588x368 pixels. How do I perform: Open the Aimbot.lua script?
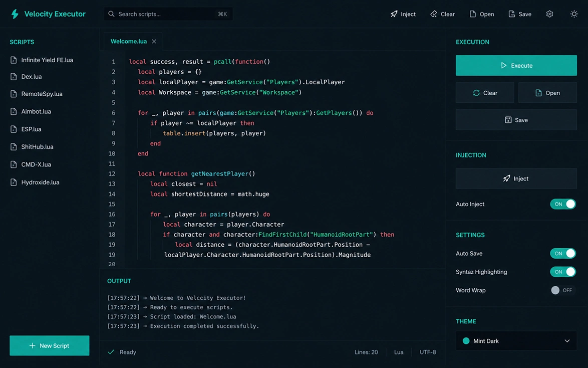[36, 111]
